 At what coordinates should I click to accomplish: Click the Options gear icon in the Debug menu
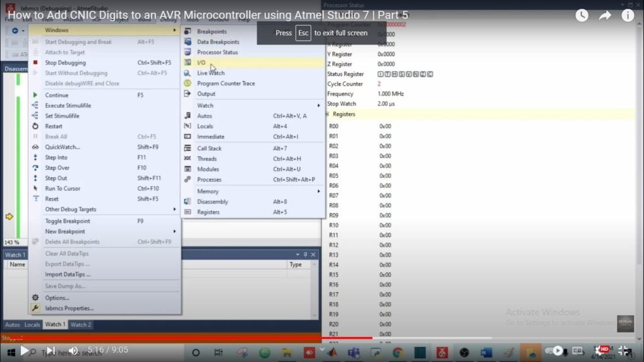coord(35,297)
